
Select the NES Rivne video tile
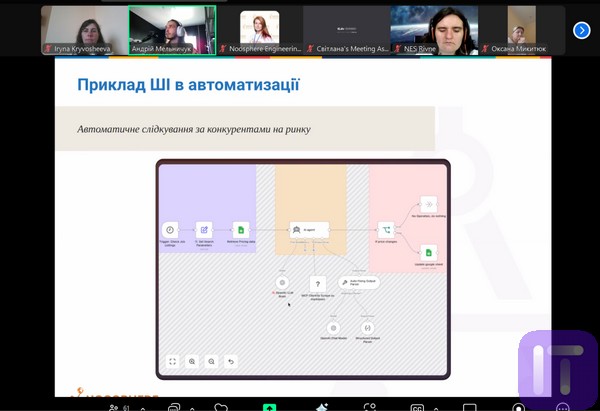point(434,30)
